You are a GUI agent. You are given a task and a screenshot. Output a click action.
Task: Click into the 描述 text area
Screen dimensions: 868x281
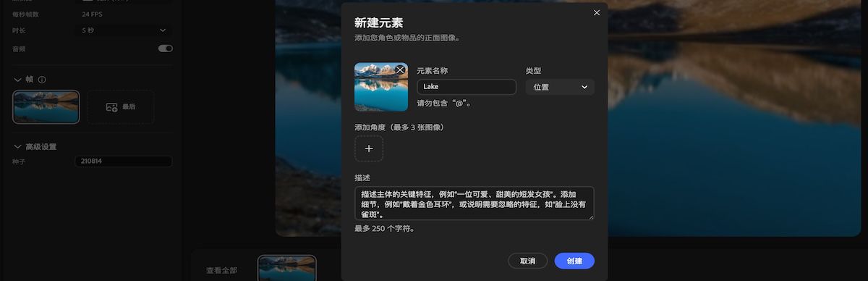click(474, 203)
